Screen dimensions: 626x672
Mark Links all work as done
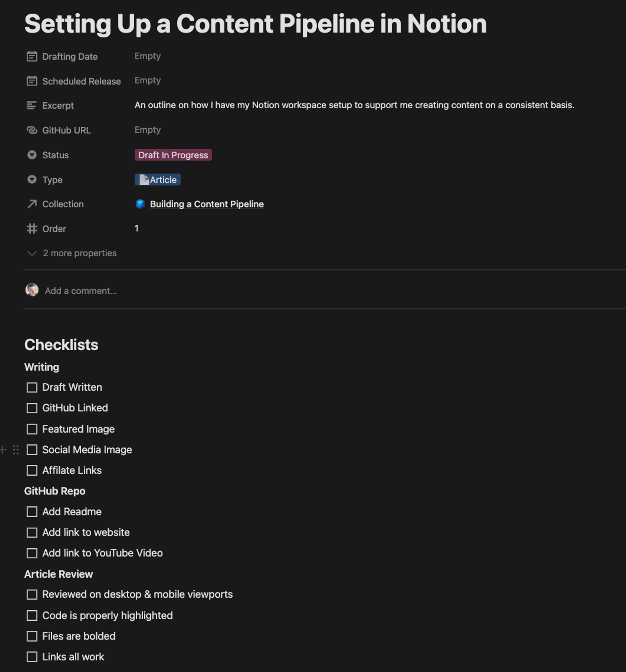coord(32,657)
